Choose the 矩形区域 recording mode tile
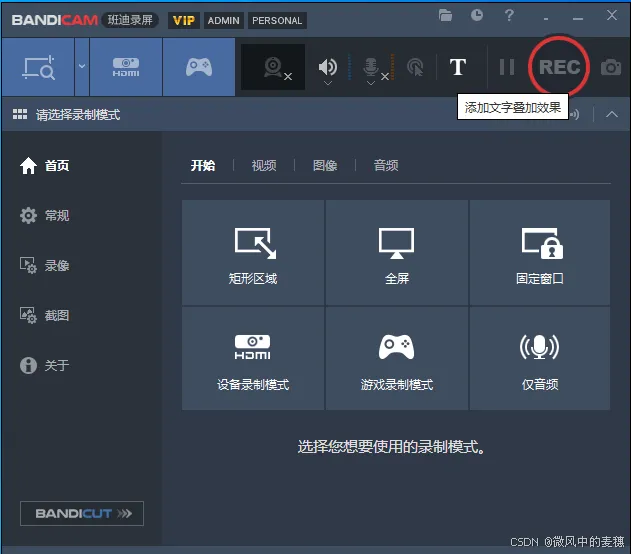The height and width of the screenshot is (554, 631). click(253, 252)
